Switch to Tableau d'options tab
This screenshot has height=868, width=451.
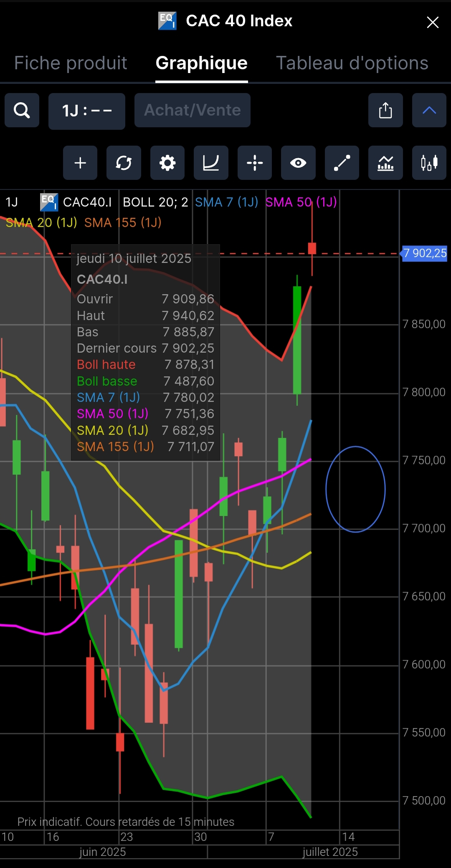click(352, 63)
